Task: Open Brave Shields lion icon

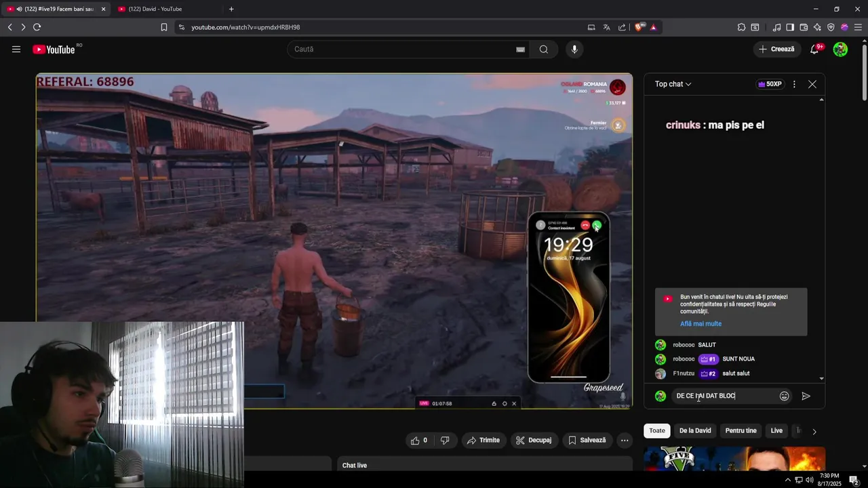Action: click(639, 27)
